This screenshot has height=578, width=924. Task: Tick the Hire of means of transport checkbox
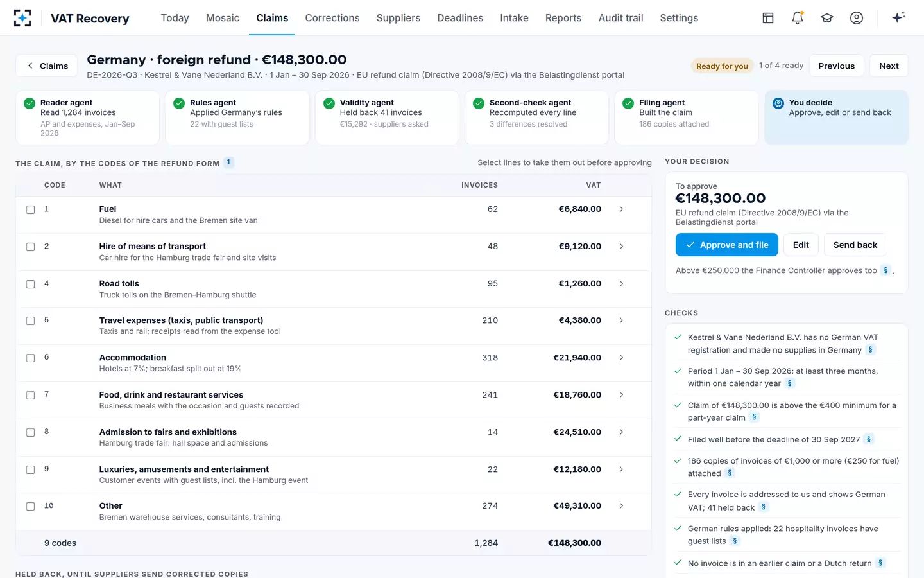point(30,247)
